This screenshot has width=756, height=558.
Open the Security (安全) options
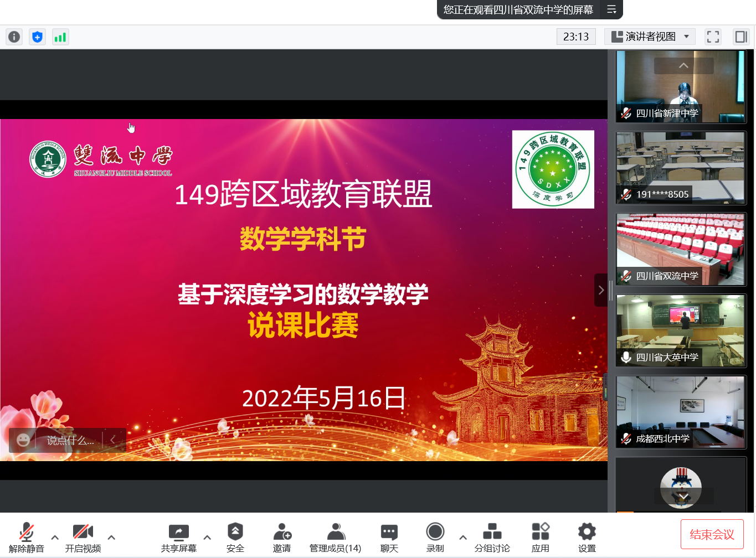(235, 538)
